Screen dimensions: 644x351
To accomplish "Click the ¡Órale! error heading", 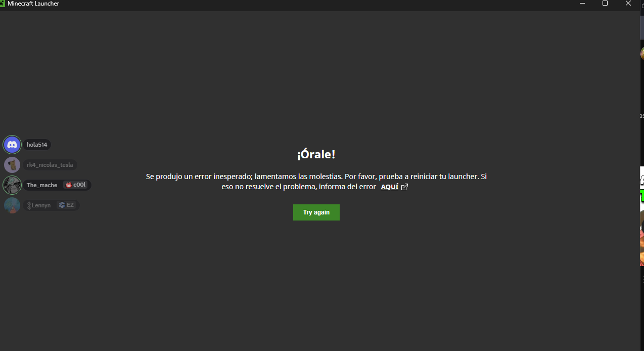I will (316, 155).
